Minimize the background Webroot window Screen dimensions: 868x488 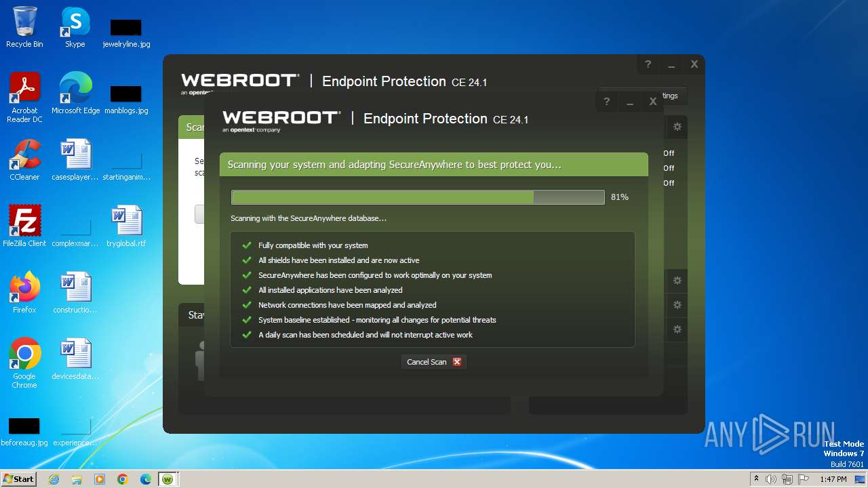pyautogui.click(x=671, y=64)
